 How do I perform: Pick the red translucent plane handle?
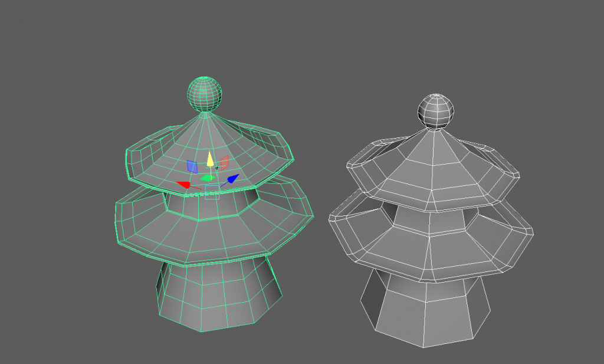coord(224,162)
